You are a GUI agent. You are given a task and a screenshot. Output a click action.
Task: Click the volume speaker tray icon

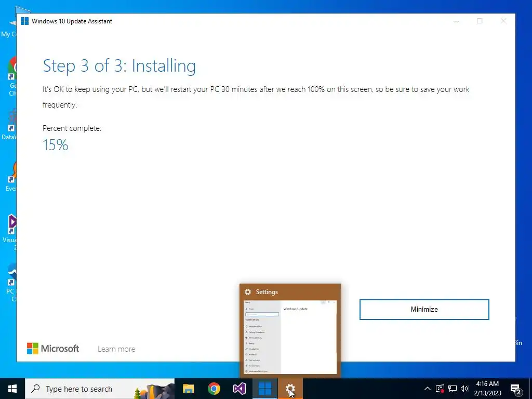464,389
